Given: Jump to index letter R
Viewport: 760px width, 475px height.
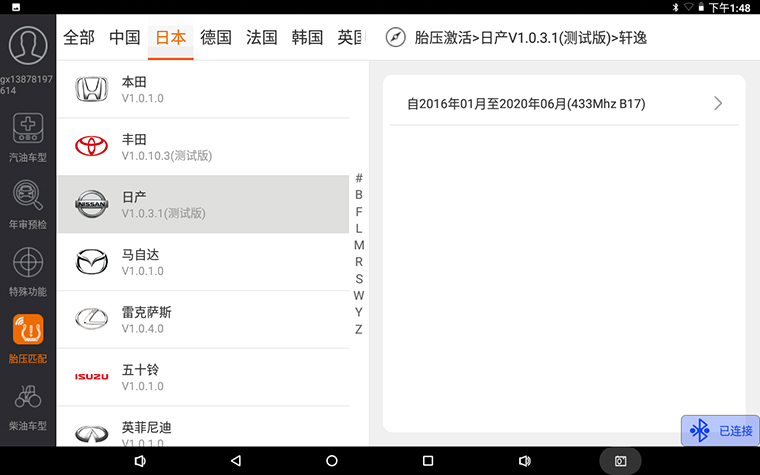Looking at the screenshot, I should coord(359,262).
